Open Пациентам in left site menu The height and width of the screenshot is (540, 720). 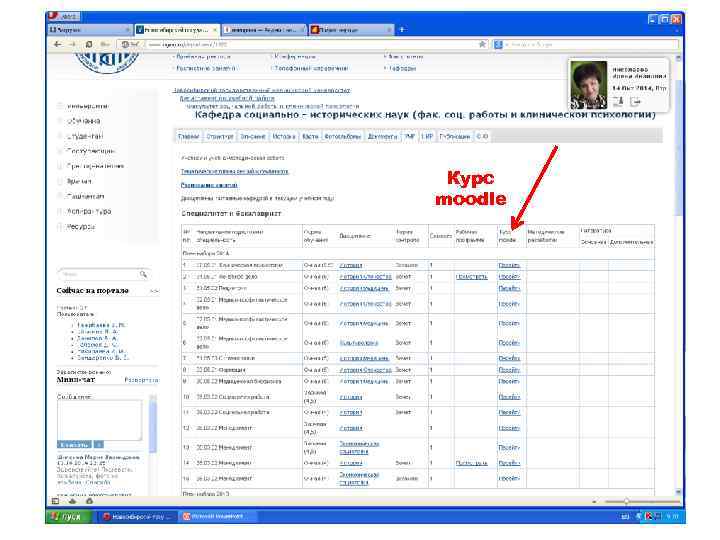point(85,197)
